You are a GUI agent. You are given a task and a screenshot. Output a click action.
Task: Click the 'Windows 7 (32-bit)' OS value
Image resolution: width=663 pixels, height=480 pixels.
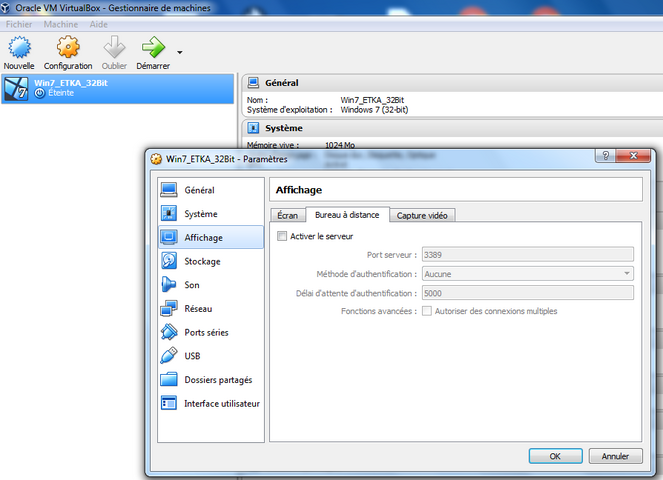pyautogui.click(x=374, y=110)
